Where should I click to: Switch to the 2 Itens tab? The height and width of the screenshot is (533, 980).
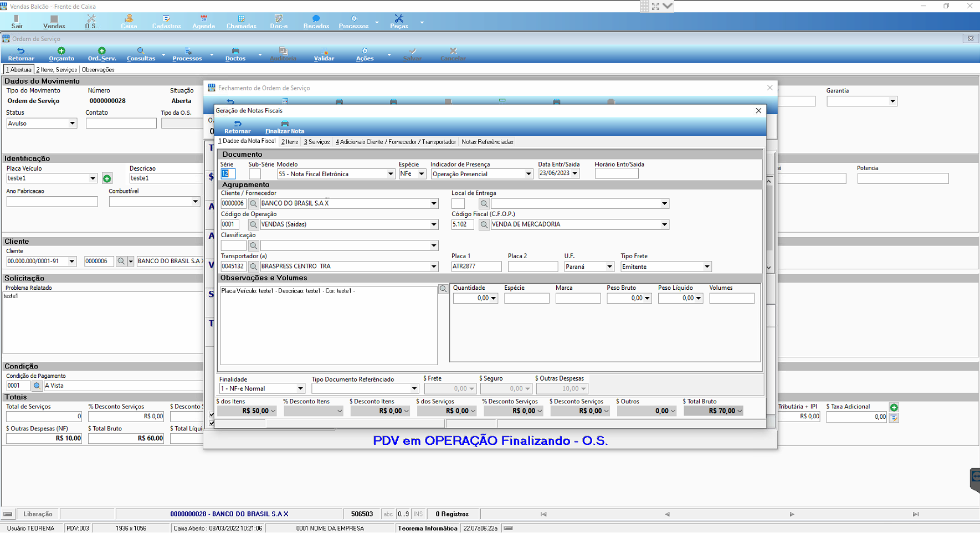[x=290, y=142]
